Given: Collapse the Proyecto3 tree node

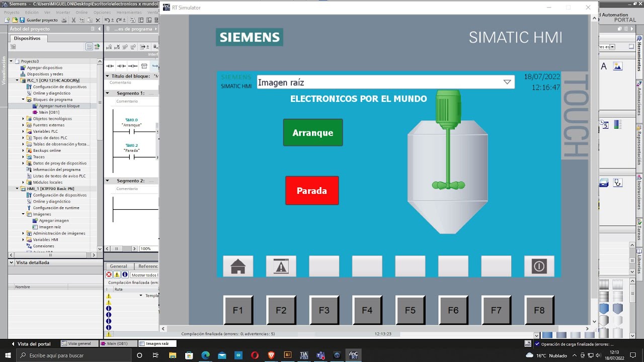Looking at the screenshot, I should 11,61.
